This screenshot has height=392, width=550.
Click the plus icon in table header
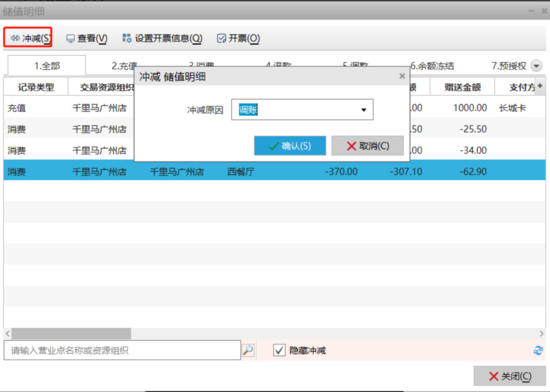(540, 86)
